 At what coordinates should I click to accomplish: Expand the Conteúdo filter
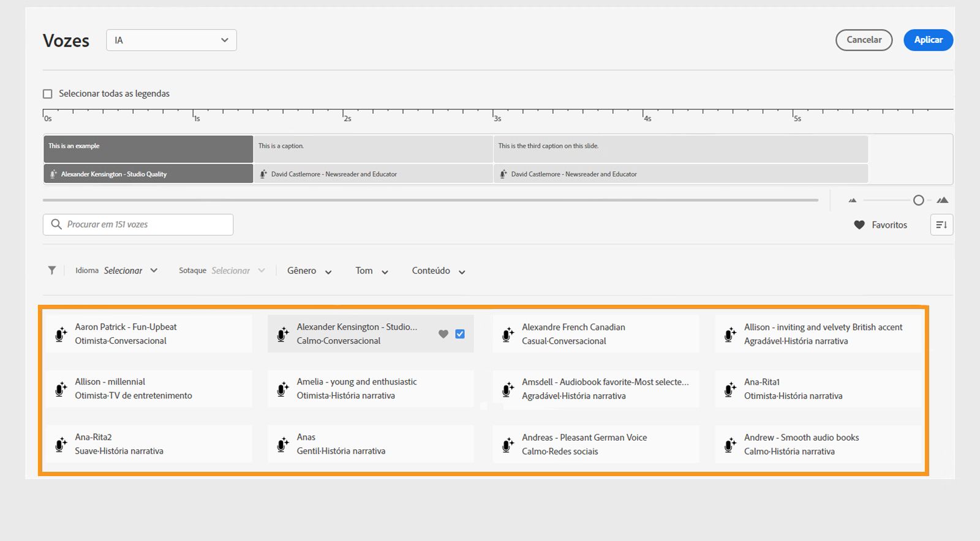point(439,270)
